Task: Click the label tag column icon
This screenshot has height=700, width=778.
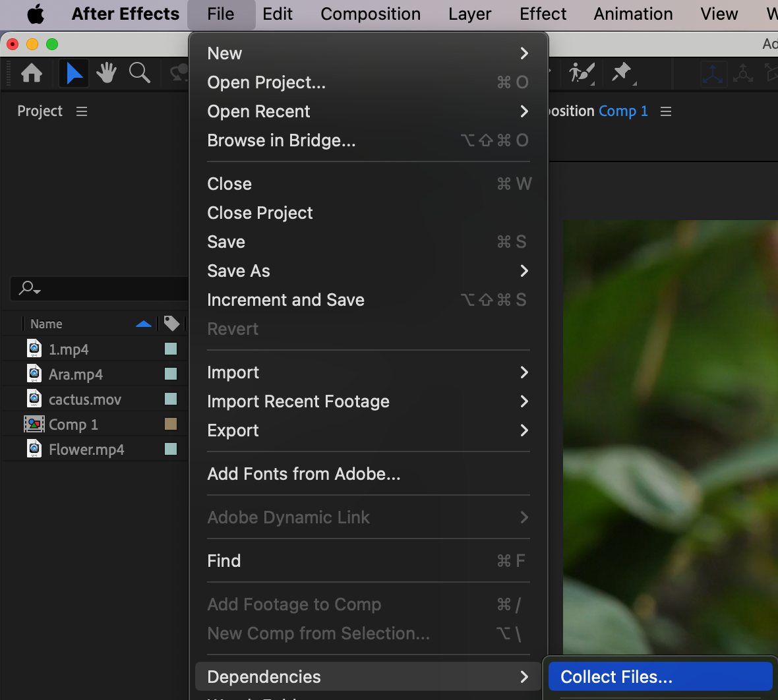Action: (171, 324)
